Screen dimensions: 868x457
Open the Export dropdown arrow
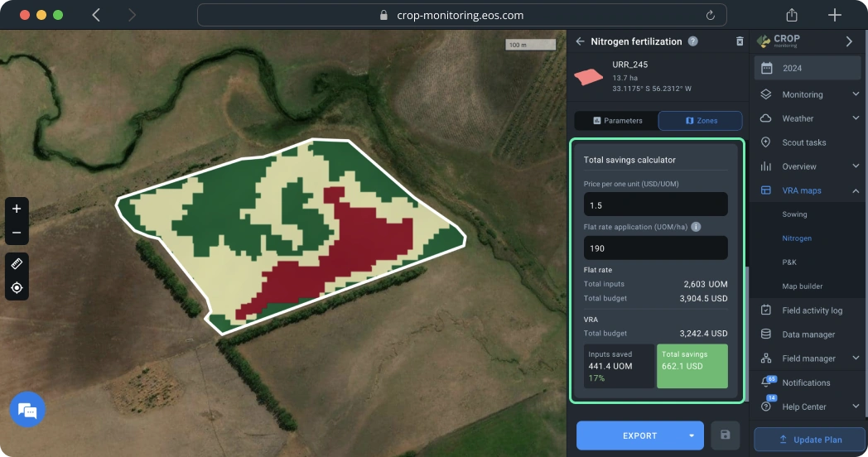pos(691,435)
